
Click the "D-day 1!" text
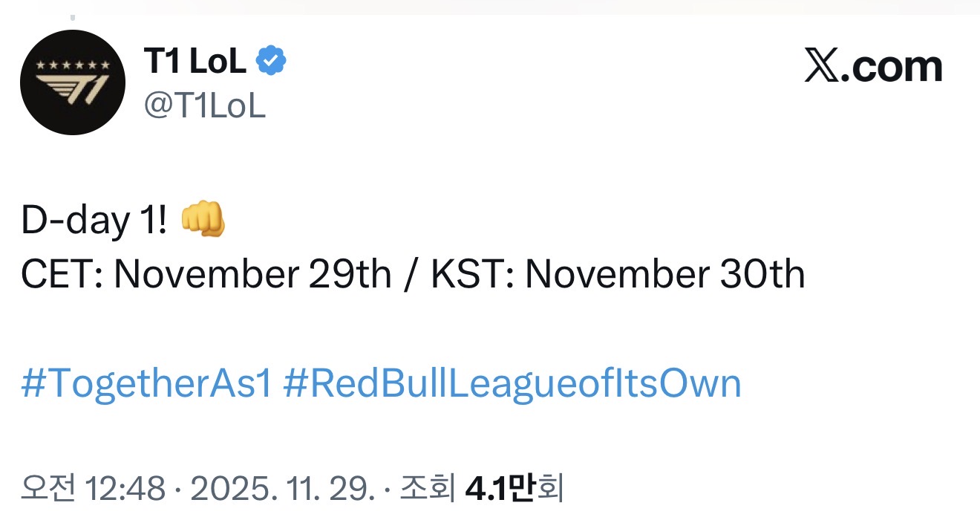pyautogui.click(x=94, y=222)
